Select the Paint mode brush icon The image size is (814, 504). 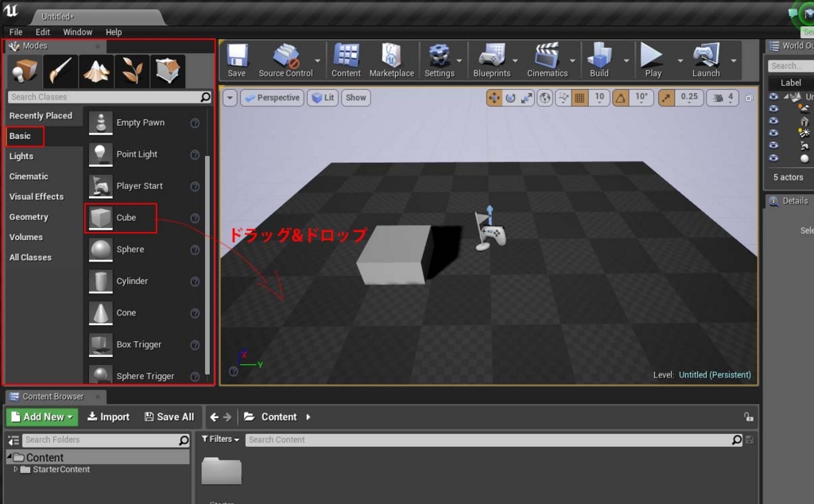(x=60, y=71)
